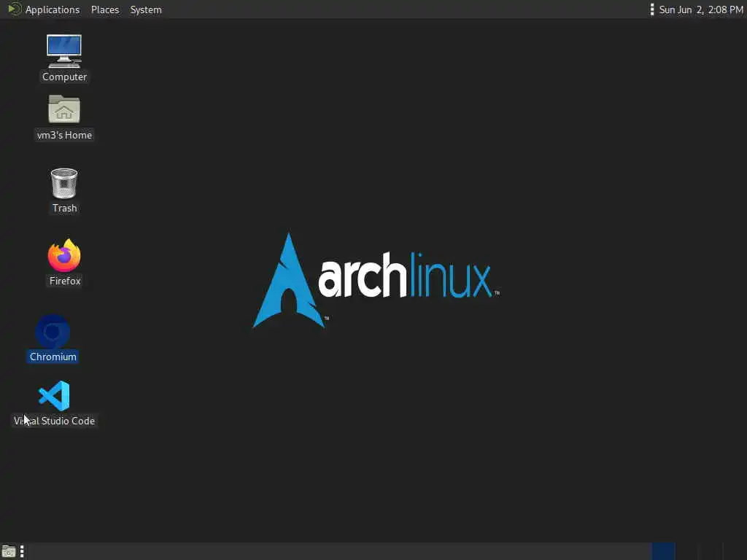Select the Firefox desktop launcher

point(64,255)
